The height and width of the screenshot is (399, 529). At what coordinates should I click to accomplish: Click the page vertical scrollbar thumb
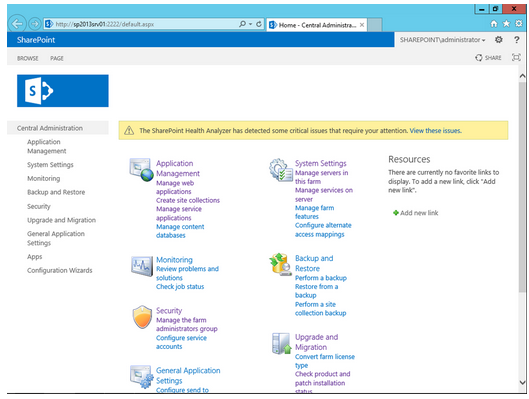coord(522,186)
